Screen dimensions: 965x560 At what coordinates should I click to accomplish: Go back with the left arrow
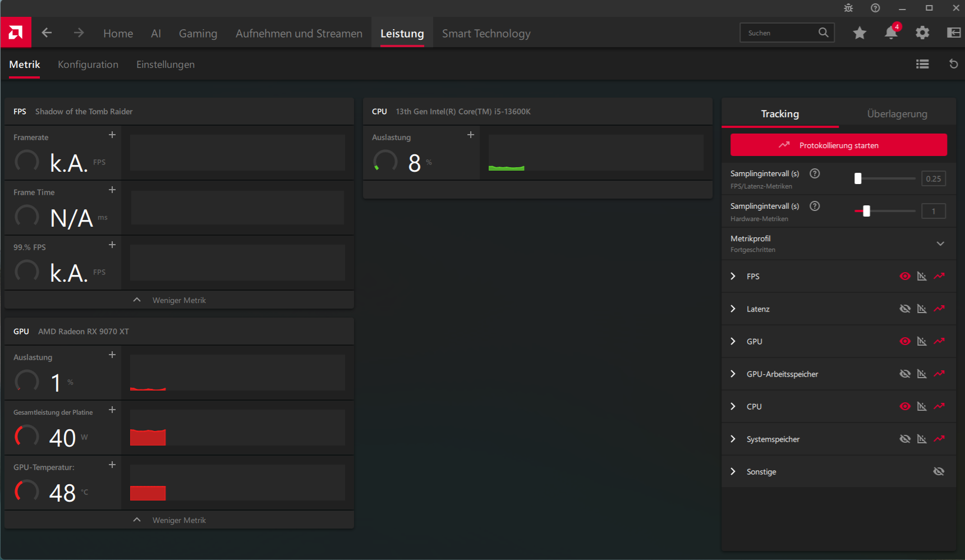(47, 33)
